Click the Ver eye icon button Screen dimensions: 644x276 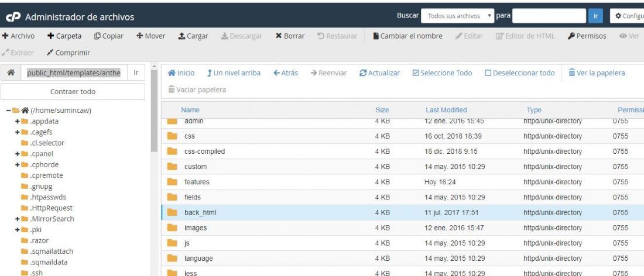[x=629, y=36]
